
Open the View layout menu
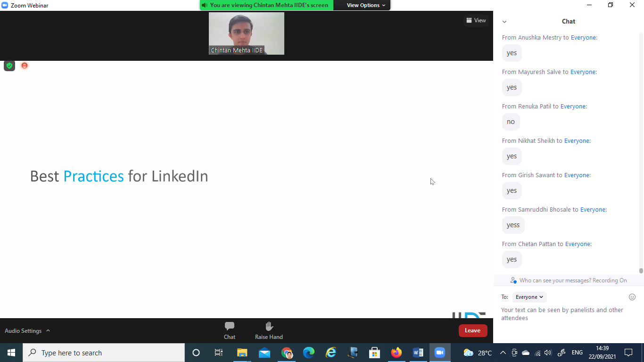point(476,20)
